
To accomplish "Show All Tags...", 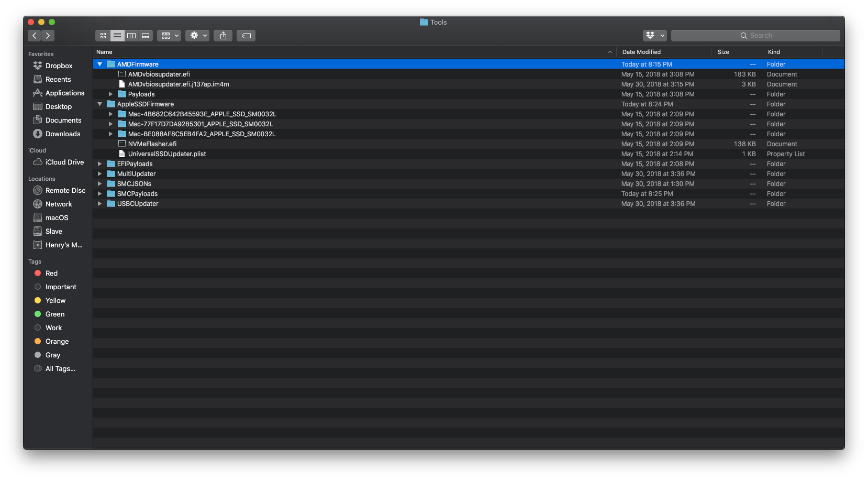I will click(60, 369).
